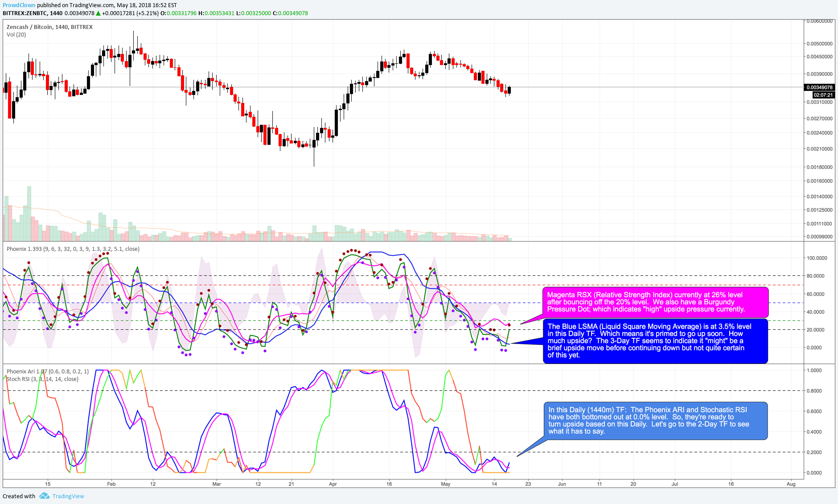Click the 100.0000 level on Phoenix axis
Viewport: 838px width, 504px height.
click(817, 258)
